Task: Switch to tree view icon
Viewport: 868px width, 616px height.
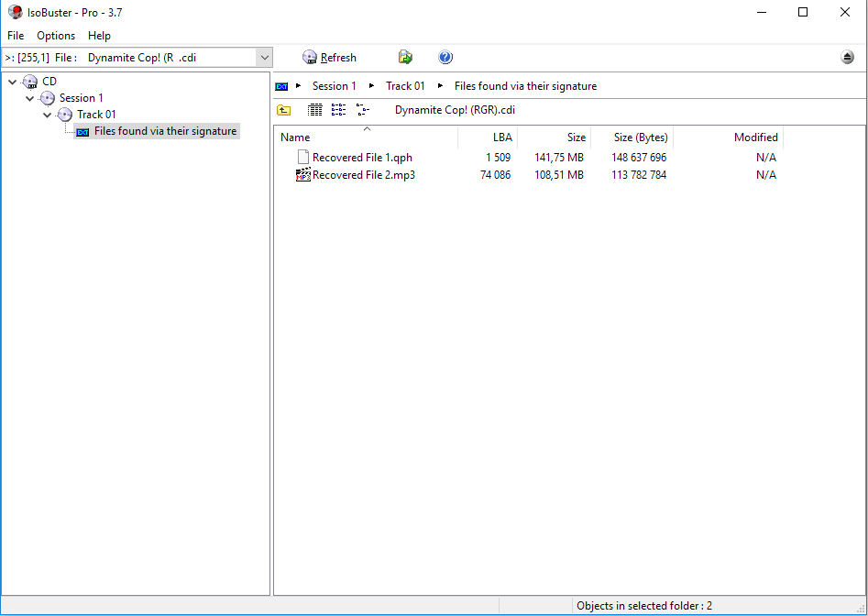Action: 363,110
